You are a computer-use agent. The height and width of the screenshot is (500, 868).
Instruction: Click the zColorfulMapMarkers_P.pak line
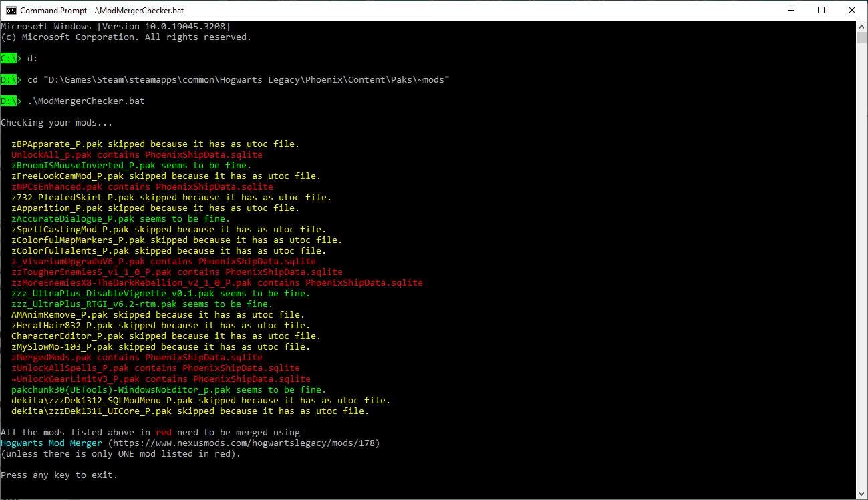(x=177, y=240)
